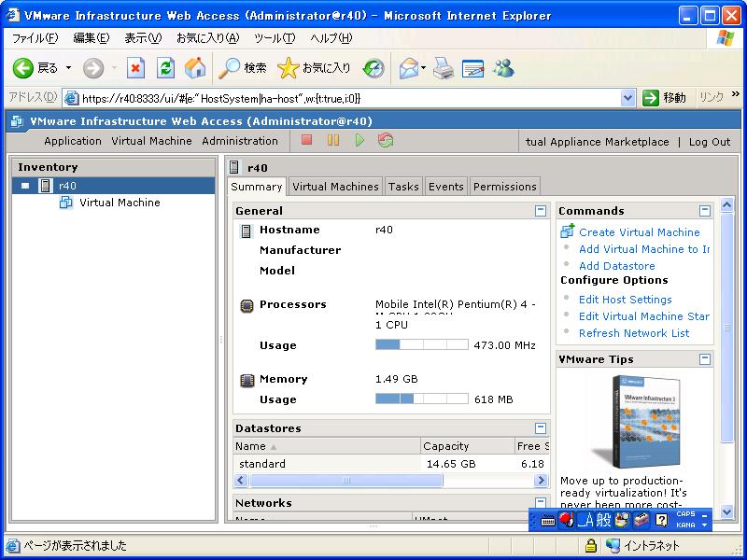The width and height of the screenshot is (747, 560).
Task: Click the Memory chip icon
Action: click(247, 380)
